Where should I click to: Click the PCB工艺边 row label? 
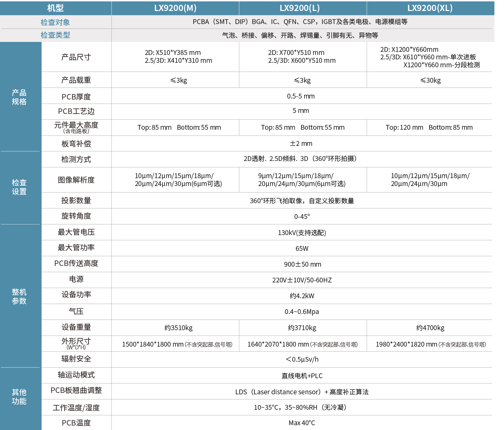pyautogui.click(x=76, y=111)
